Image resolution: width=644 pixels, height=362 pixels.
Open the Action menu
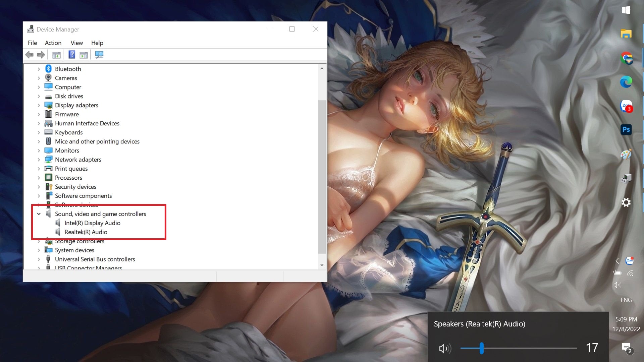pos(53,43)
